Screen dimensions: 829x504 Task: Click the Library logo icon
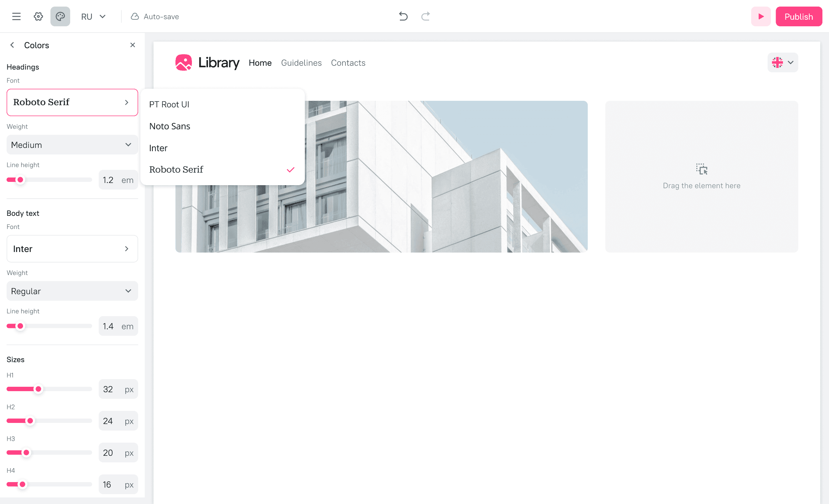183,62
